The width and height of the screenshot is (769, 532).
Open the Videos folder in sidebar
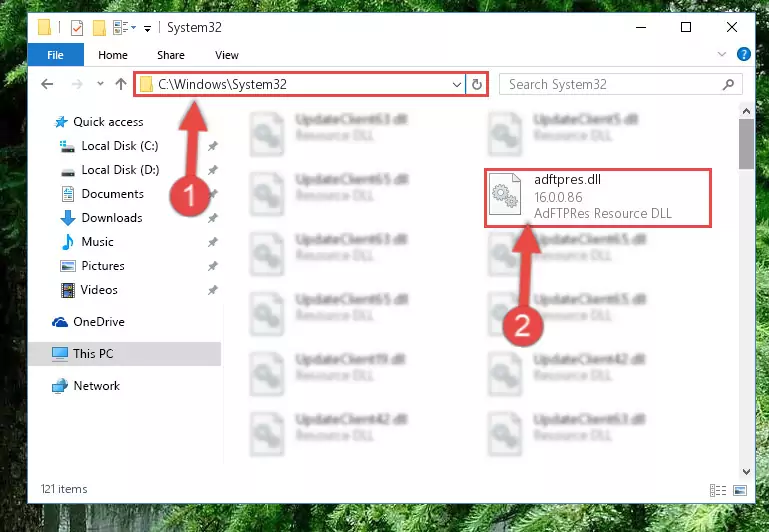pos(99,290)
